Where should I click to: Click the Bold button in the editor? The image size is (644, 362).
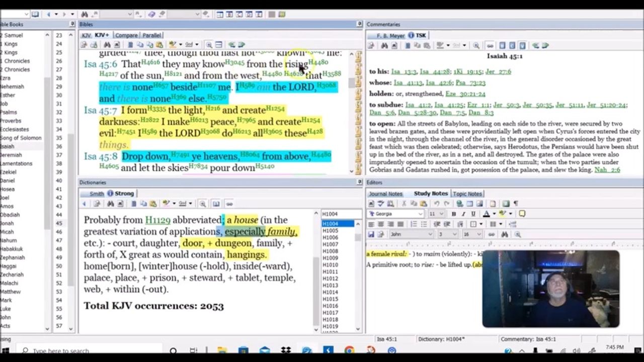coord(453,214)
